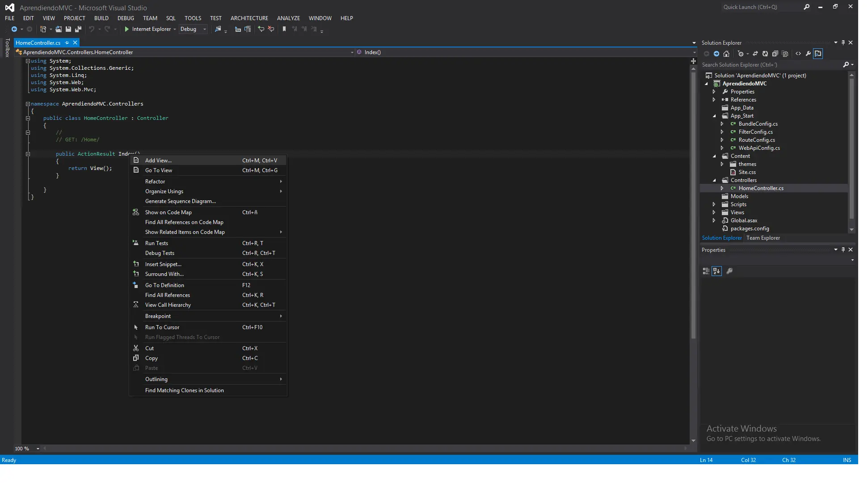Screen dimensions: 868x483
Task: Click the Refresh icon in Solution Explorer
Action: (x=765, y=54)
